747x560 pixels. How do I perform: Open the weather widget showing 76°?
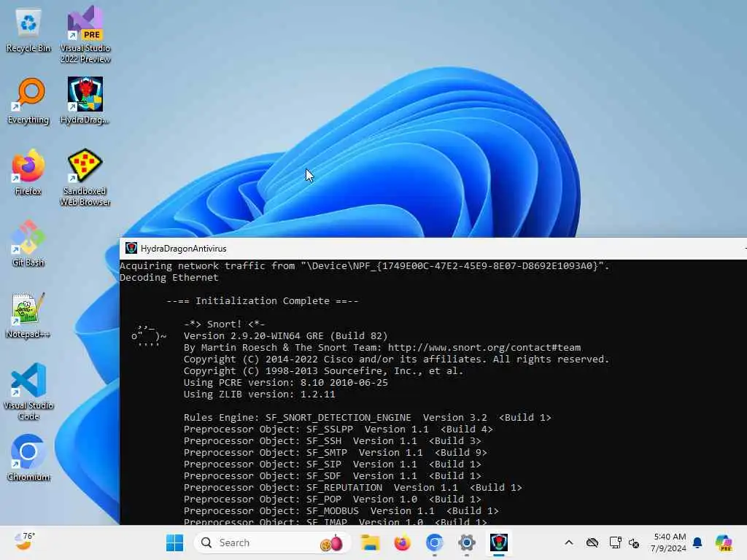(x=24, y=542)
